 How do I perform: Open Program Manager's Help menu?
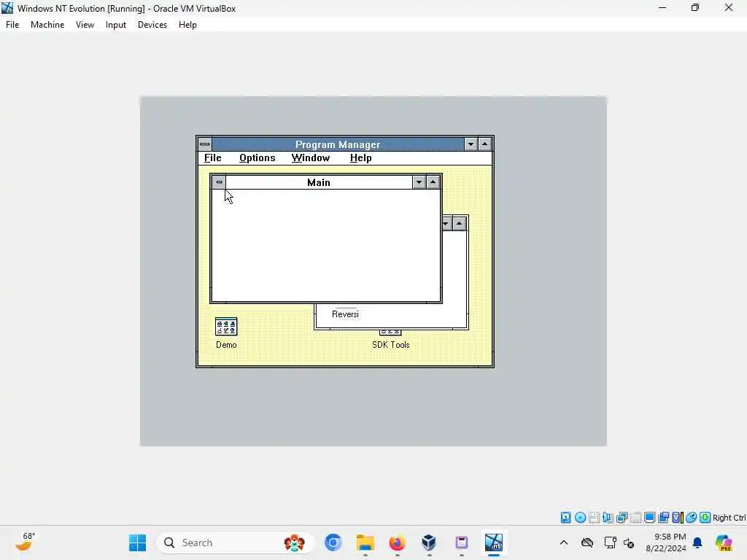(360, 158)
